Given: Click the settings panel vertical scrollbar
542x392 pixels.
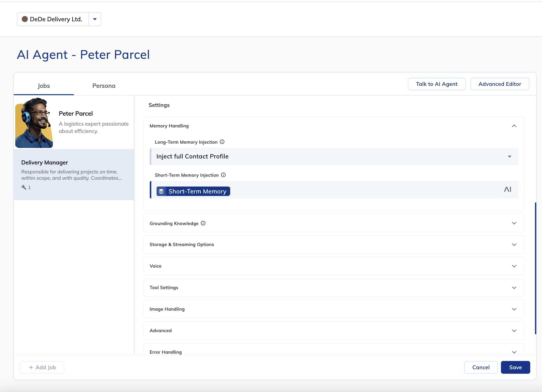Looking at the screenshot, I should tap(535, 268).
